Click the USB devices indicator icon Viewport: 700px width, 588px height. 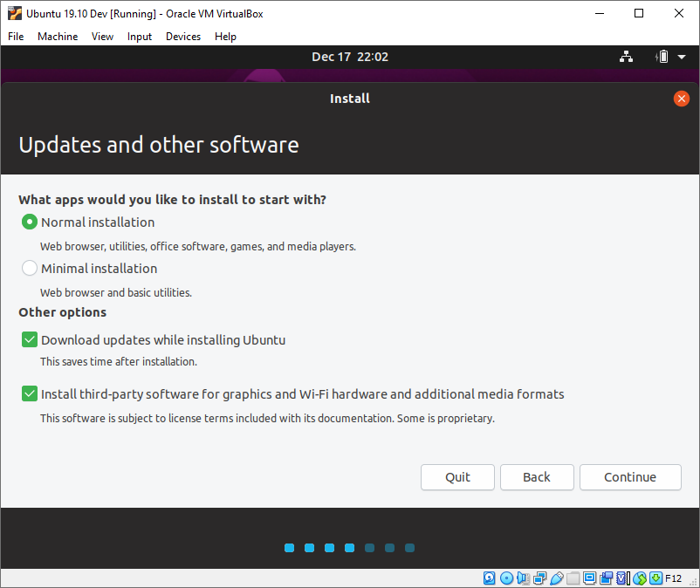pyautogui.click(x=556, y=578)
